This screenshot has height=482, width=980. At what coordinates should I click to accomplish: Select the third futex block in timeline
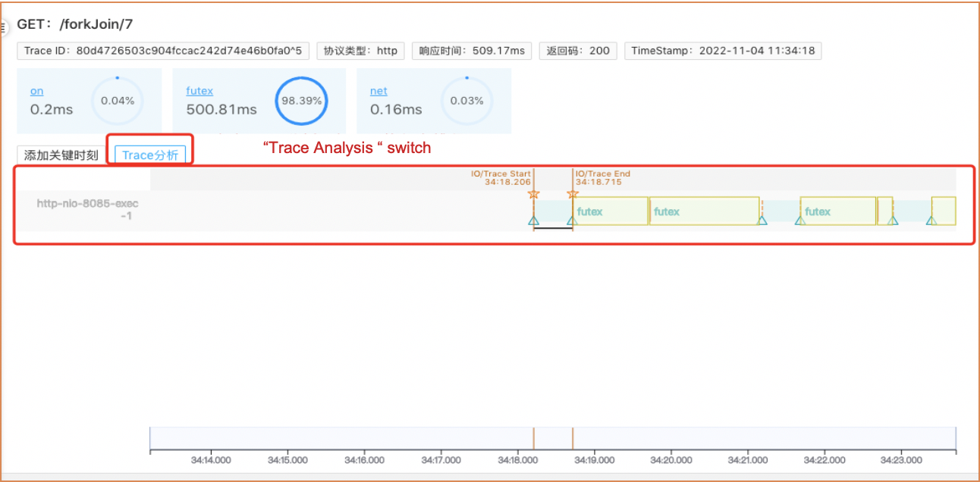(x=838, y=211)
